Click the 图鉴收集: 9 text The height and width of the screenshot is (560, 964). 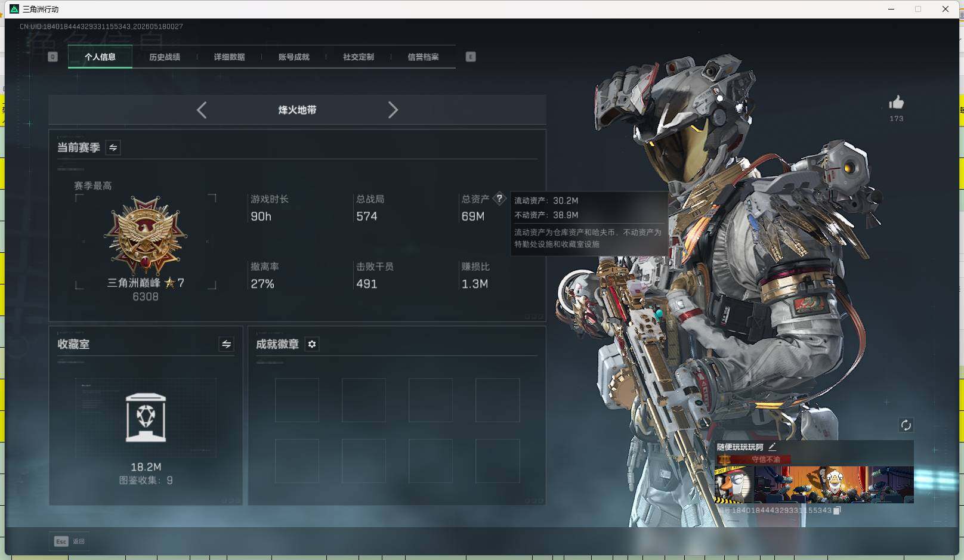146,480
